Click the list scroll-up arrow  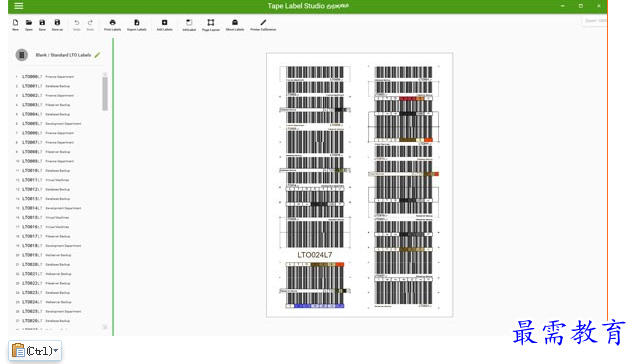pos(105,74)
